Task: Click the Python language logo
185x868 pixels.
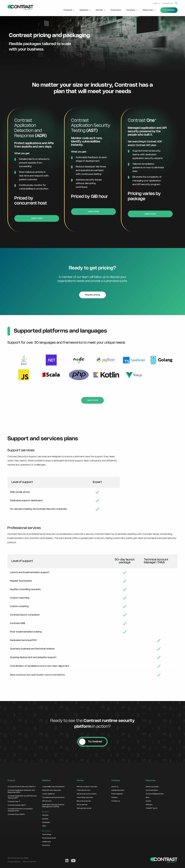Action: 106,360
